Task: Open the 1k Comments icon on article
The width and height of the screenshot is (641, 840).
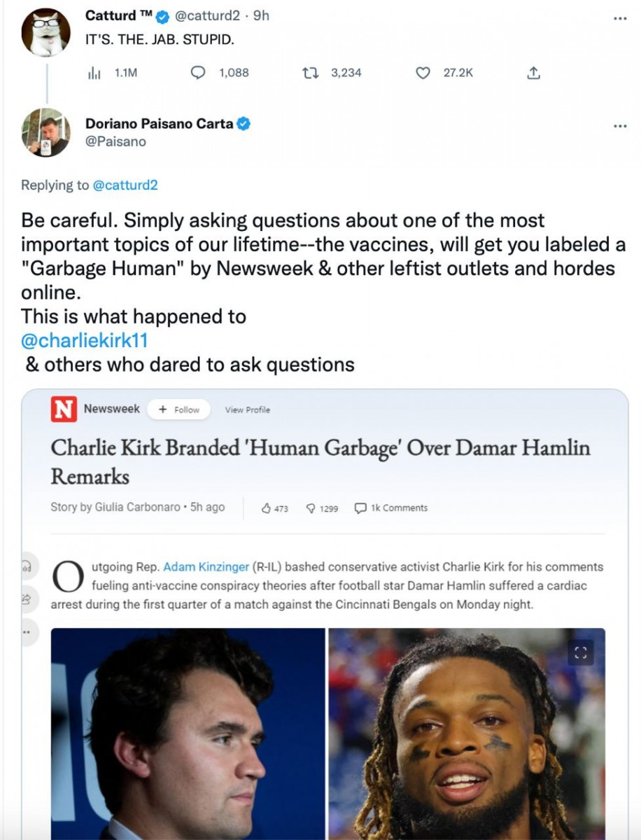Action: tap(361, 508)
